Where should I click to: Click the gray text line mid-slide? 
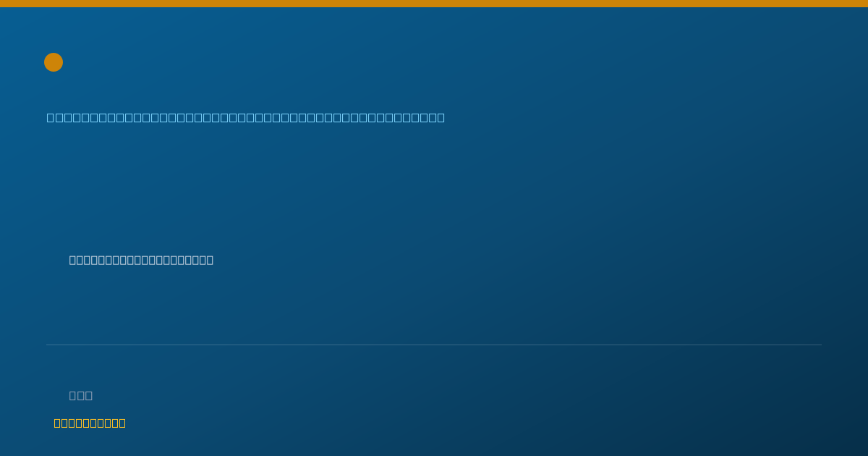pyautogui.click(x=141, y=260)
